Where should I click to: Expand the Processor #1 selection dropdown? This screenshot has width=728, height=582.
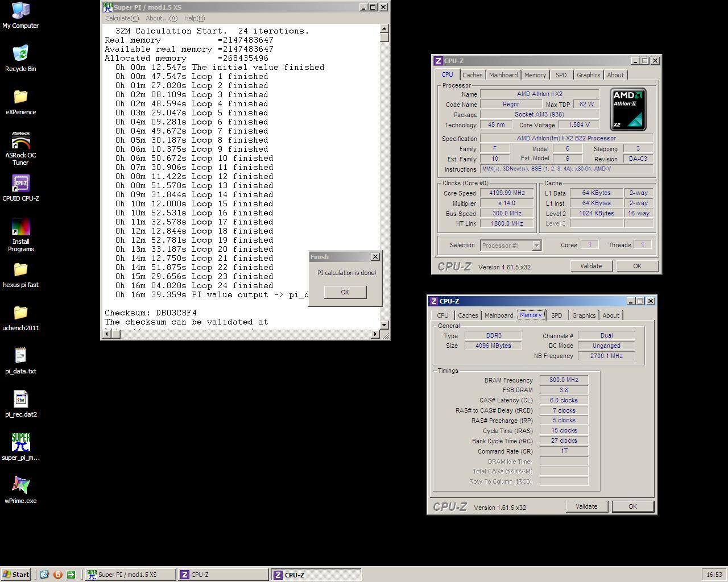[x=536, y=246]
